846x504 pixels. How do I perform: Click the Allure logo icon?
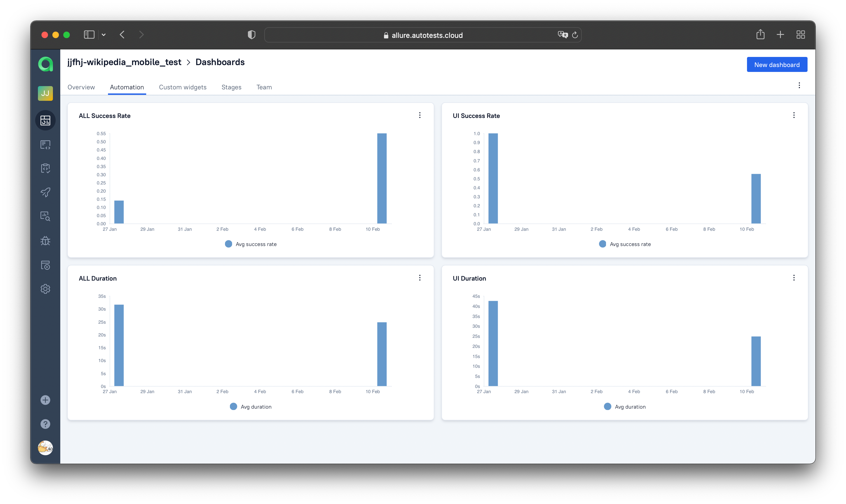point(45,64)
